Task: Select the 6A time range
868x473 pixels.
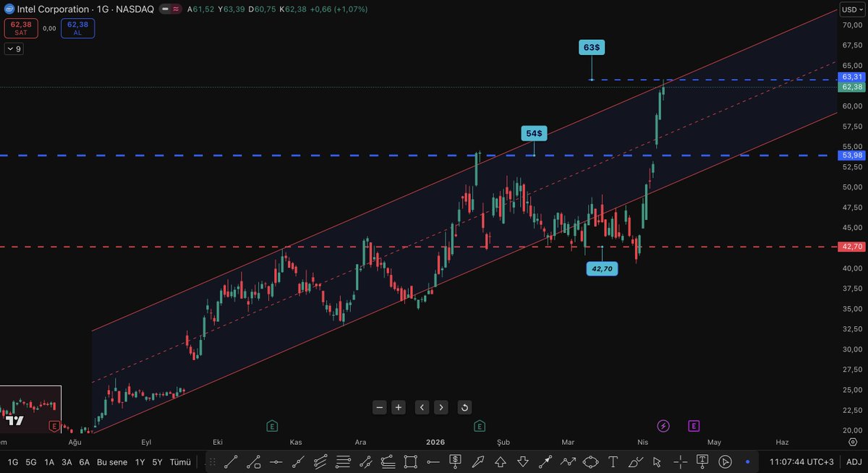Action: click(85, 461)
